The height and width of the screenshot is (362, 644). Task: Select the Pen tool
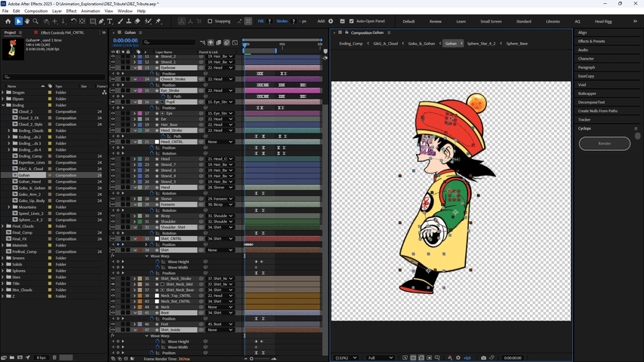101,21
